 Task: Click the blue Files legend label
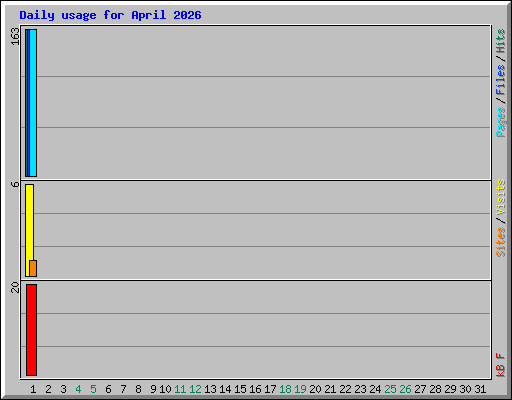(501, 80)
